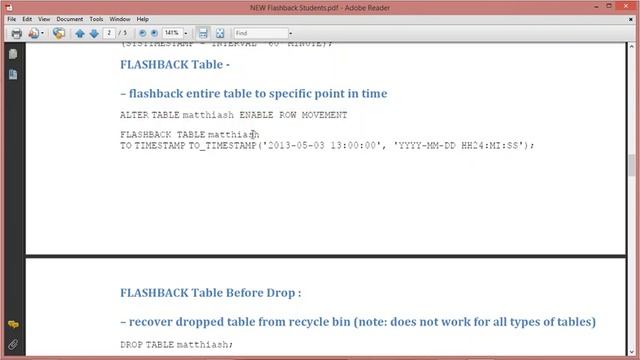The height and width of the screenshot is (360, 640).
Task: Minimize the Adobe Reader window
Action: point(597,7)
